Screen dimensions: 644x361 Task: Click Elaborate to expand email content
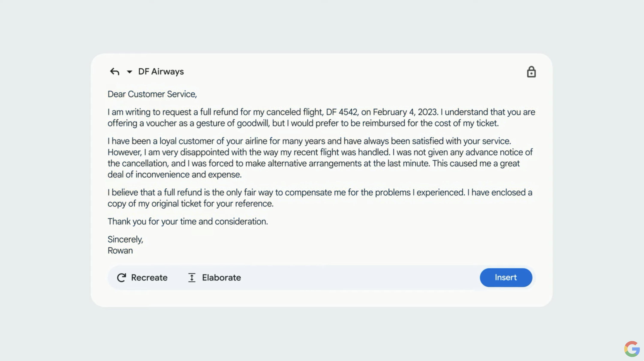tap(215, 277)
